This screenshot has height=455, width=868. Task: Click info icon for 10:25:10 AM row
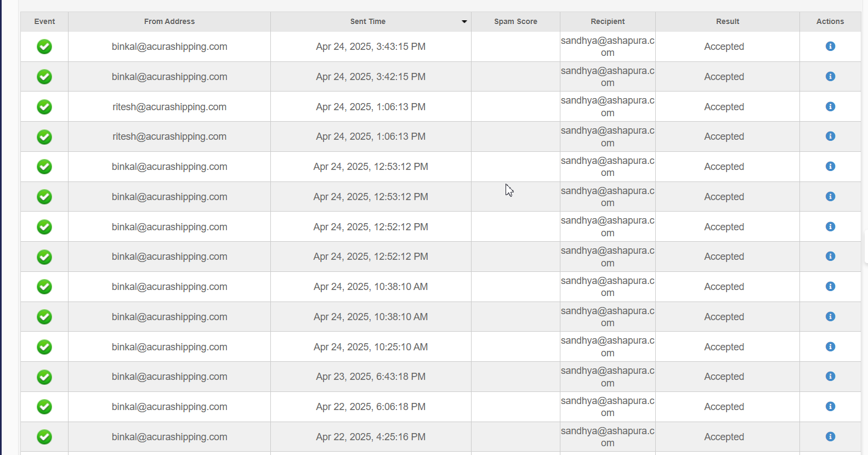[x=830, y=347]
